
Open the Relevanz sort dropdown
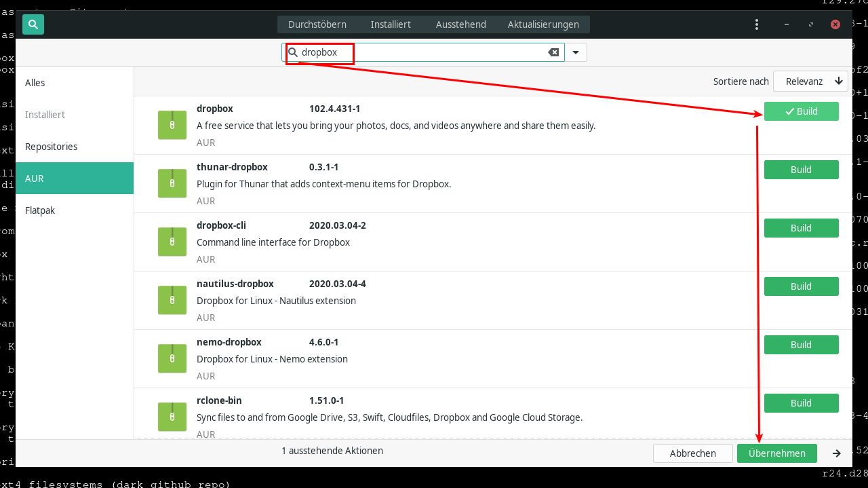point(810,81)
